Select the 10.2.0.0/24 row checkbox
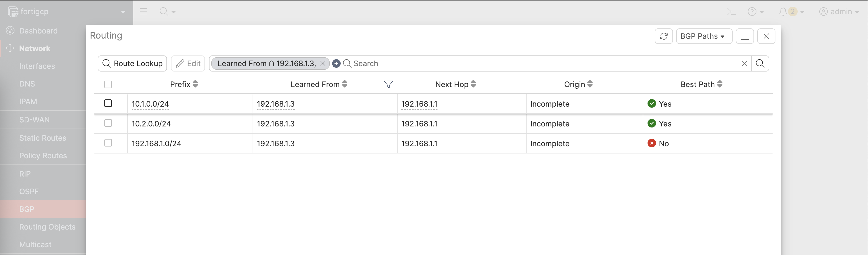The image size is (868, 255). [108, 123]
